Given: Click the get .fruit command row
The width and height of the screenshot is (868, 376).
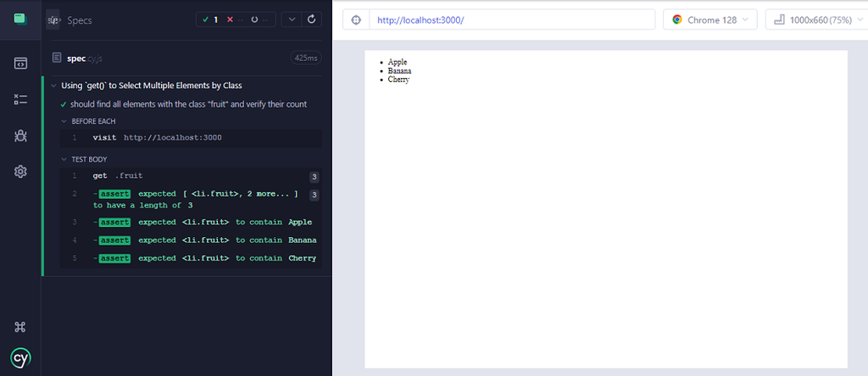Looking at the screenshot, I should pyautogui.click(x=191, y=176).
